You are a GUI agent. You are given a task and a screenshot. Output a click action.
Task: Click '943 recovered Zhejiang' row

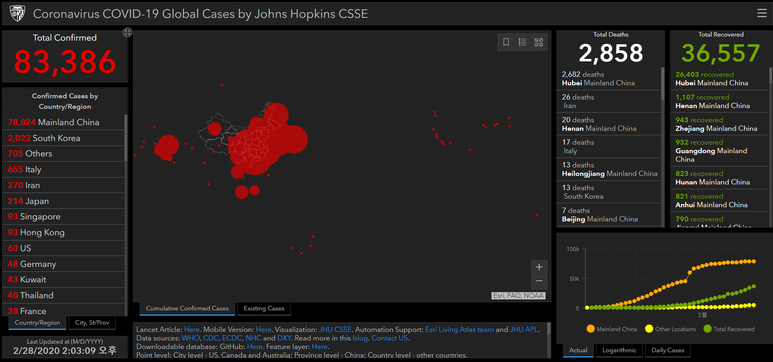click(720, 124)
